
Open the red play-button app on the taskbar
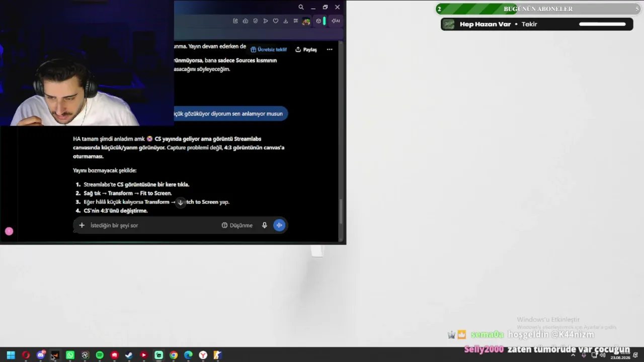[144, 355]
